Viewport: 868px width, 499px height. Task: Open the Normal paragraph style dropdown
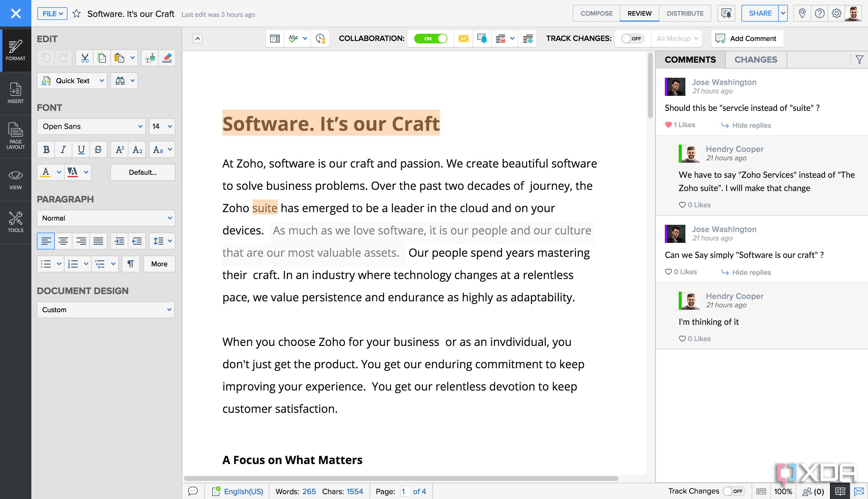pyautogui.click(x=106, y=218)
